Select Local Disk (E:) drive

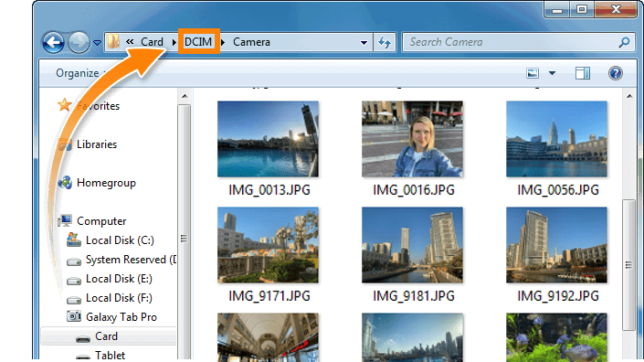119,279
